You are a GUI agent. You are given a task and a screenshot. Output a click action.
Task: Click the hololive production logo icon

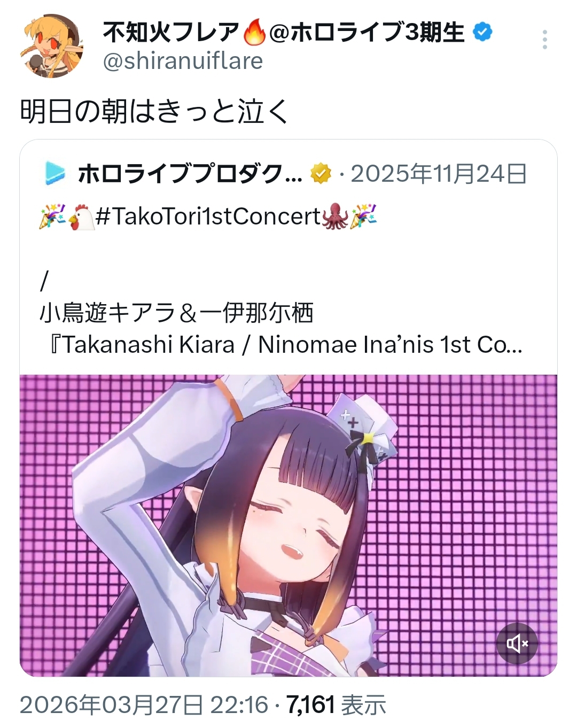pos(55,173)
